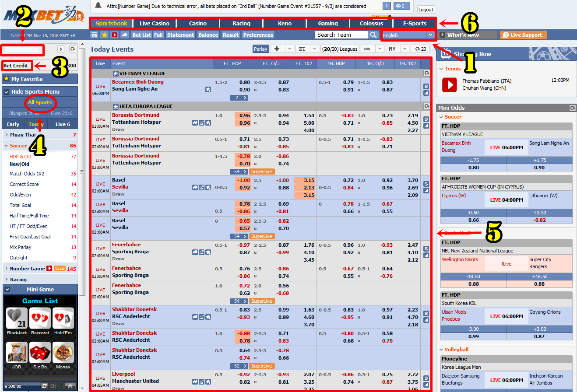
Task: Click the 20-second auto refresh button
Action: point(420,49)
